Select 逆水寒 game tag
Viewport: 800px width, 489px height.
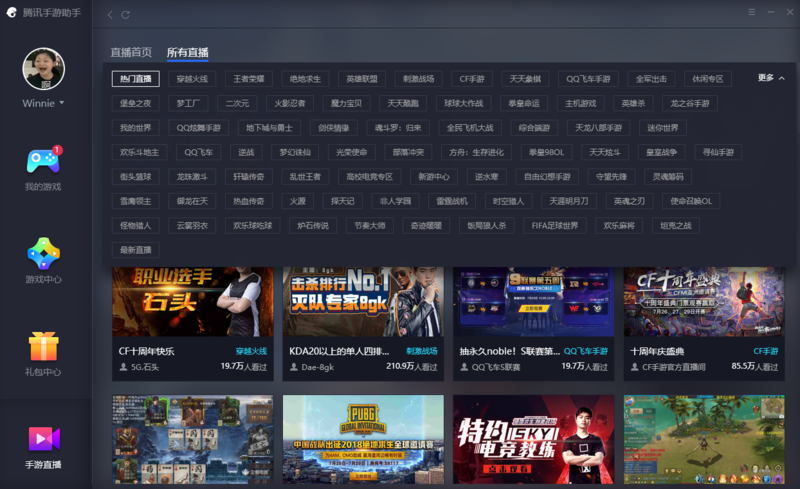click(487, 177)
